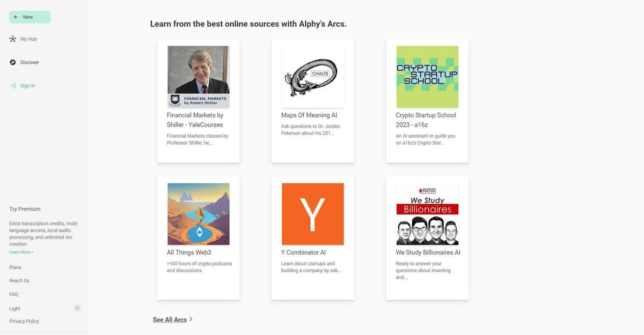Click the Maps Of Meaning AI title
Screen dimensions: 644x335
click(309, 115)
